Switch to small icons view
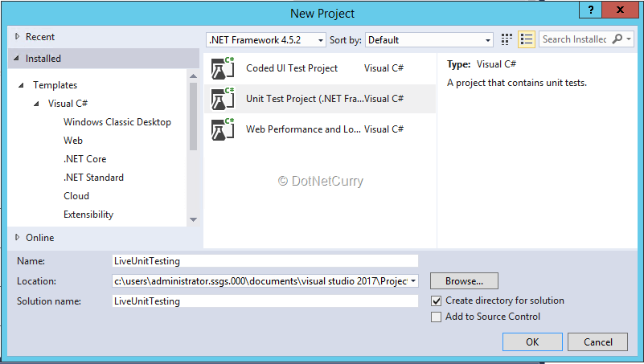This screenshot has height=364, width=644. tap(507, 40)
